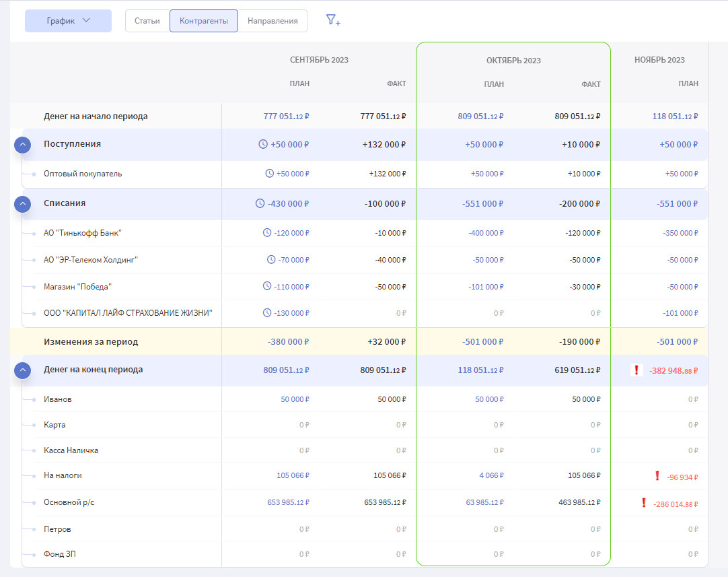Click red warning icon in Основной р/с row
Viewport: 728px width, 577px height.
(644, 503)
